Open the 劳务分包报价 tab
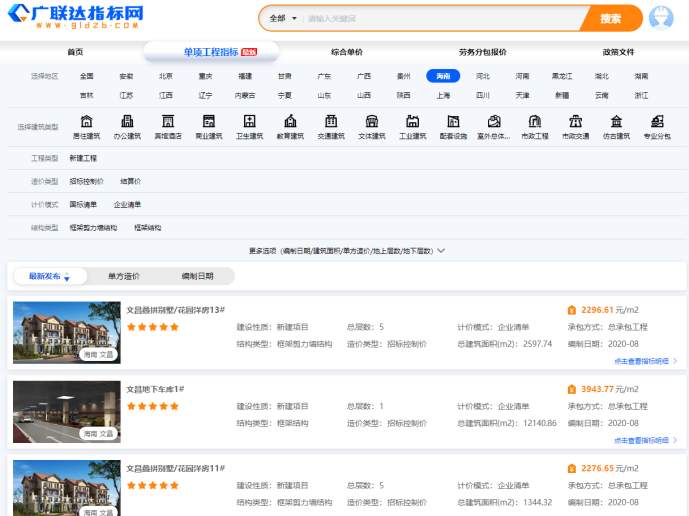 (482, 52)
